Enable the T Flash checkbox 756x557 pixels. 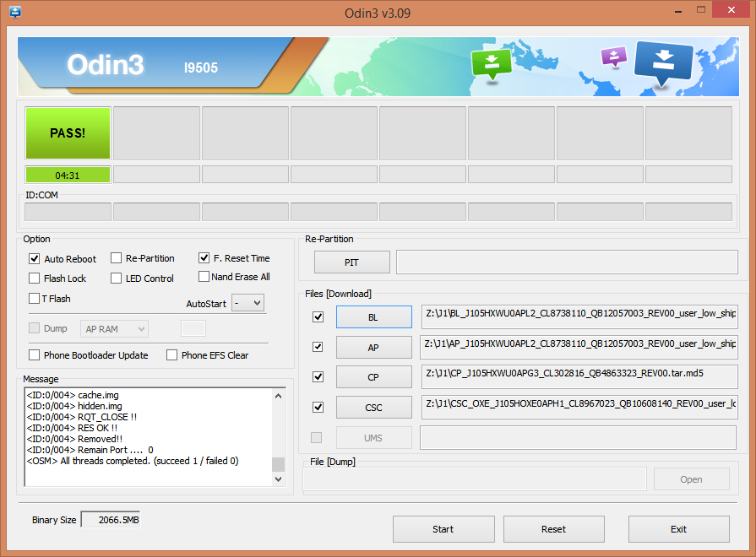[x=35, y=299]
